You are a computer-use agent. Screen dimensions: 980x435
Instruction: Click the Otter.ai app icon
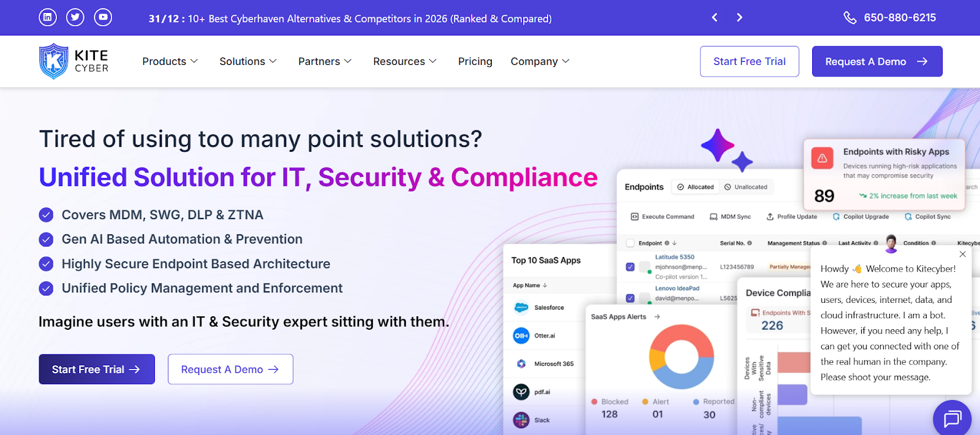click(x=521, y=336)
